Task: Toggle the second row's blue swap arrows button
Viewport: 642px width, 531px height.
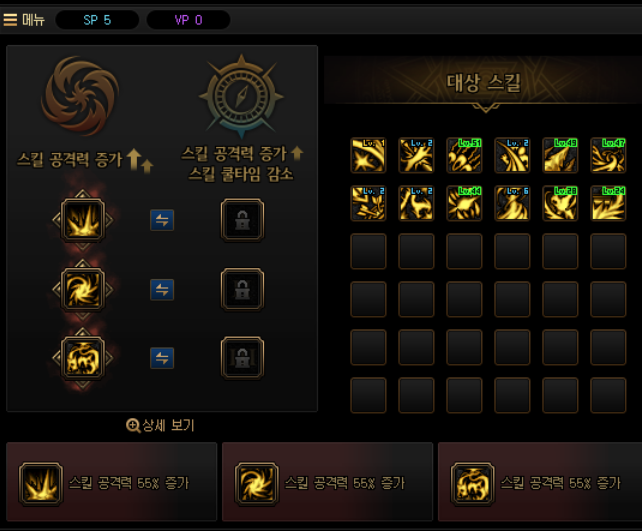Action: coord(162,290)
